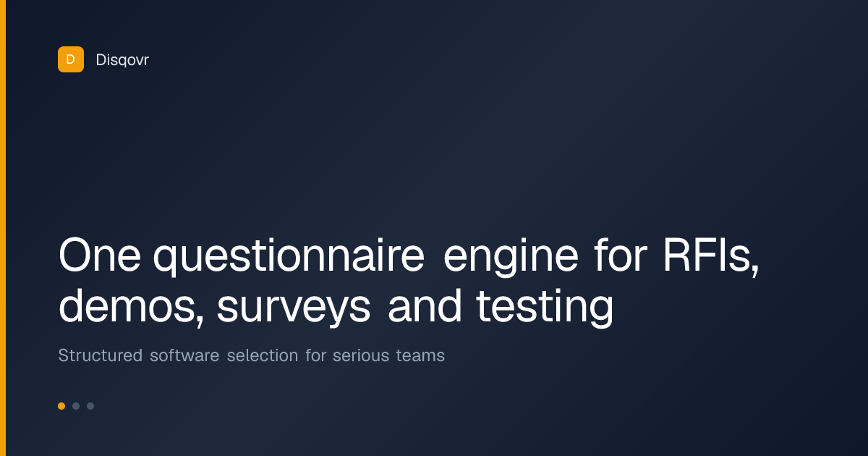Click the word 'questionnaire' in the headline
This screenshot has width=868, height=456.
tap(288, 257)
